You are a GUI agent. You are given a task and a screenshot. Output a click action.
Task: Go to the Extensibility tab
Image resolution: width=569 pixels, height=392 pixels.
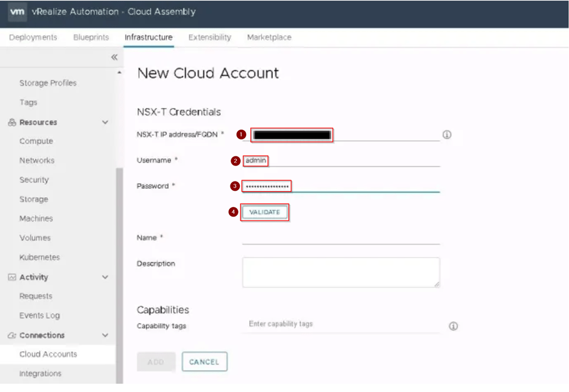pyautogui.click(x=210, y=37)
